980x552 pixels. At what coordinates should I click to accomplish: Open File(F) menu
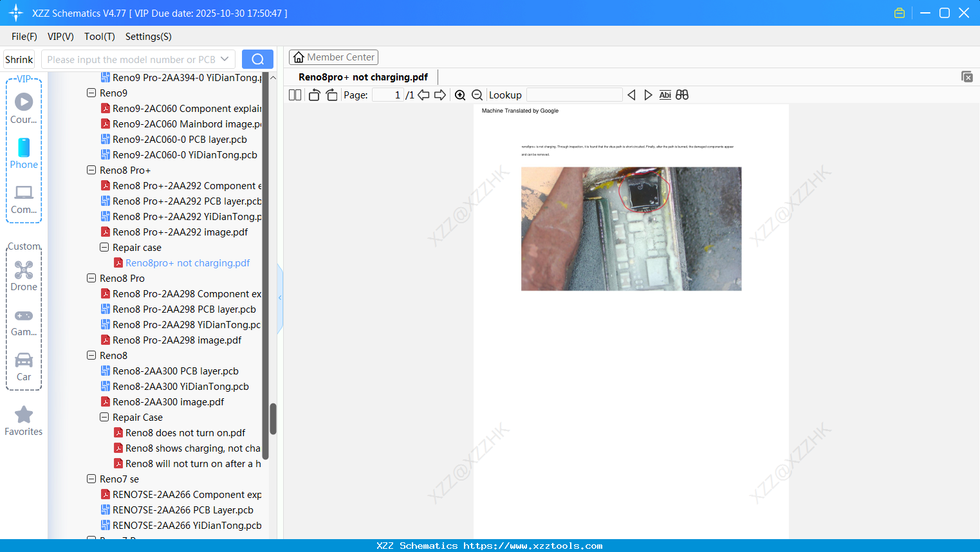click(x=24, y=37)
